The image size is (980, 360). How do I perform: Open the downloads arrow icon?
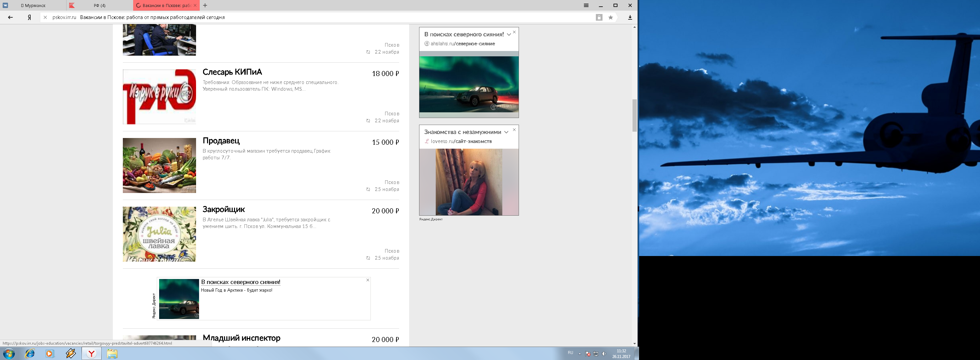[x=630, y=18]
